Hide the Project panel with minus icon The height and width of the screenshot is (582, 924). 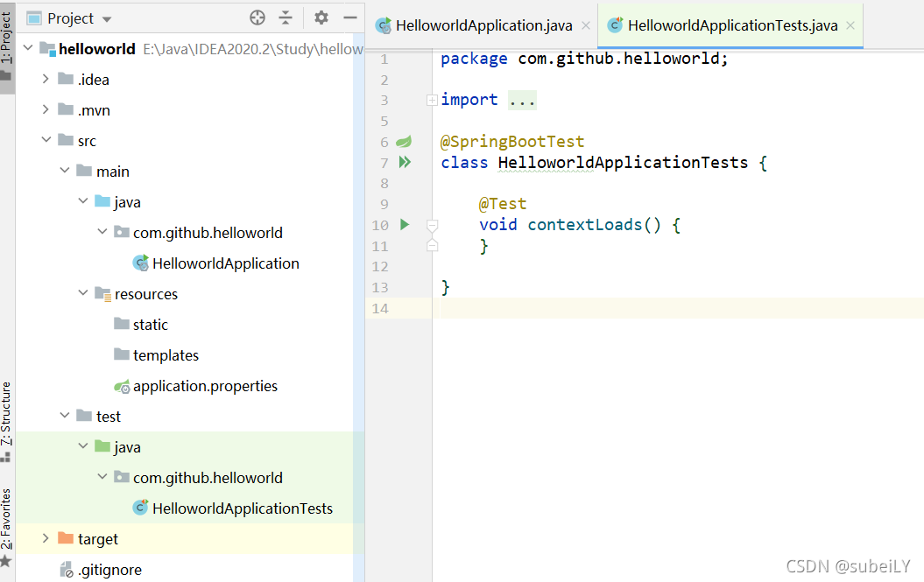click(x=350, y=18)
